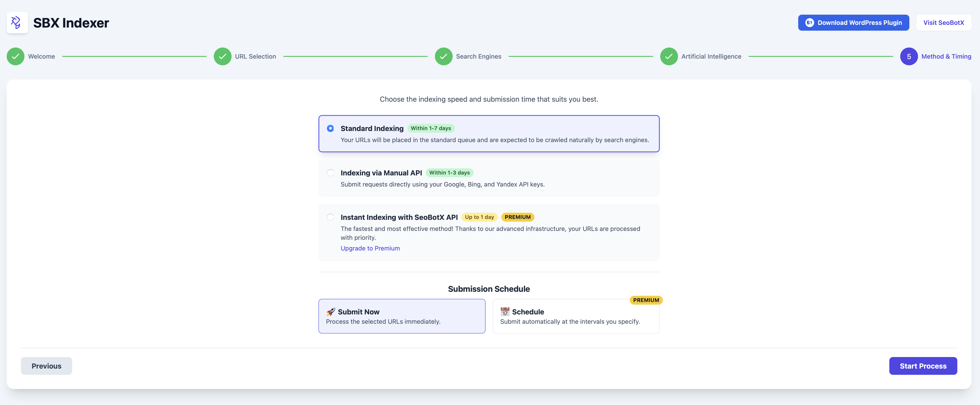Click the Upgrade to Premium link
This screenshot has width=980, height=405.
coord(370,248)
